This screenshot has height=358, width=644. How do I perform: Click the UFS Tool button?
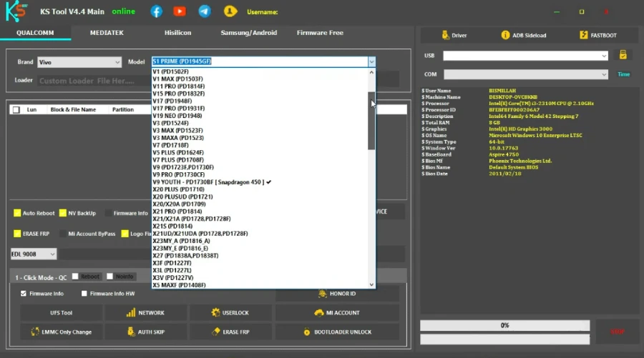[x=61, y=312]
